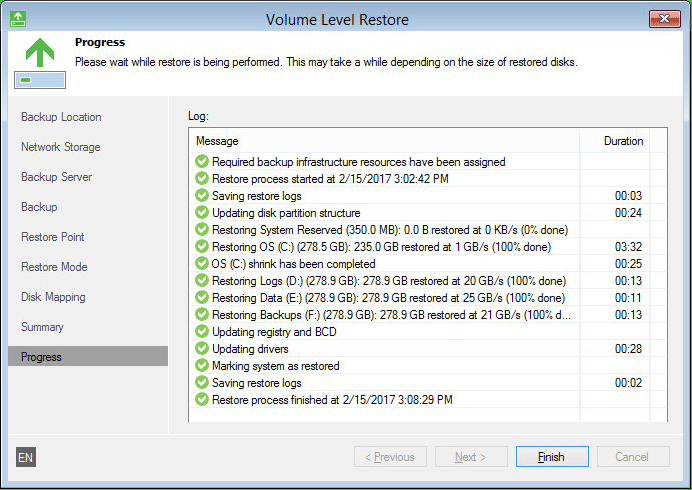Screen dimensions: 692x490
Task: Click the Finish button
Action: (552, 456)
